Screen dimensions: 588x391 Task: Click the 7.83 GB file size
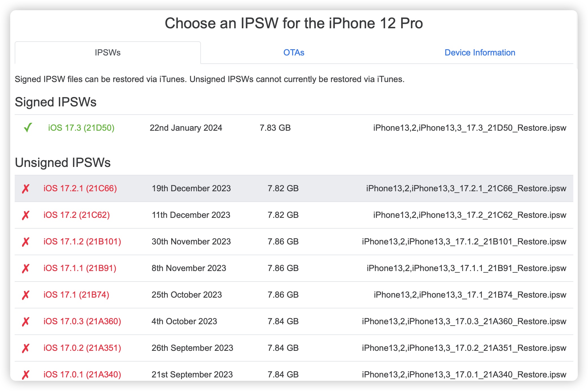click(x=275, y=128)
